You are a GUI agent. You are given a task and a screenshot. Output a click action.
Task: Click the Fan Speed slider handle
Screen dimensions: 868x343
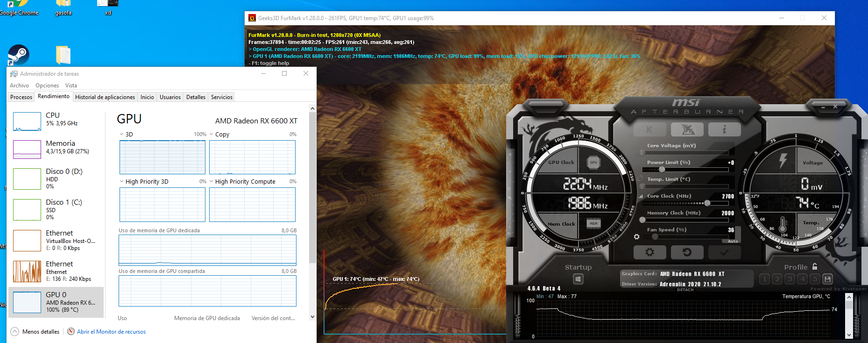click(655, 236)
